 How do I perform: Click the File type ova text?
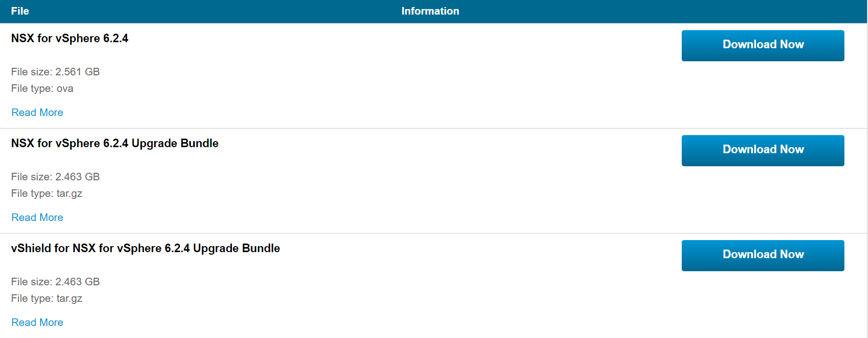(x=42, y=88)
